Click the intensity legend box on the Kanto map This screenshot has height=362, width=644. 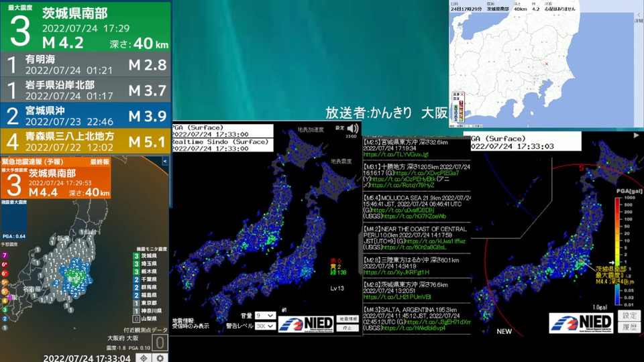point(458,107)
